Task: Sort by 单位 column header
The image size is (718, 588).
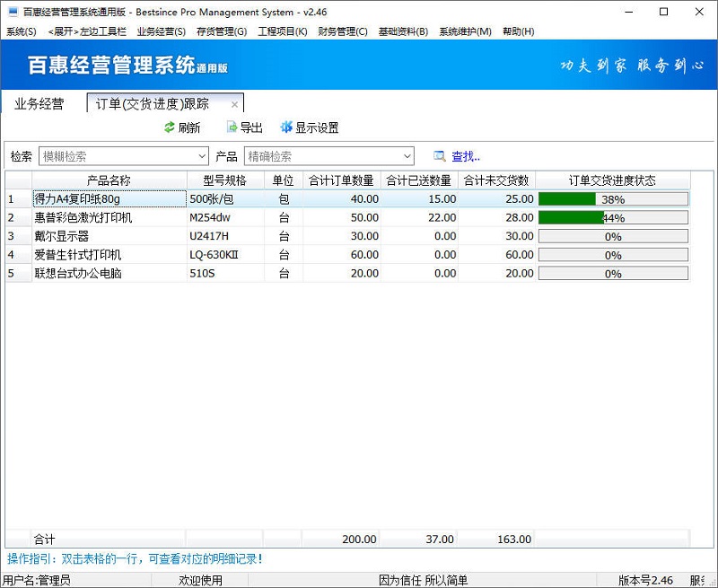Action: pos(284,180)
